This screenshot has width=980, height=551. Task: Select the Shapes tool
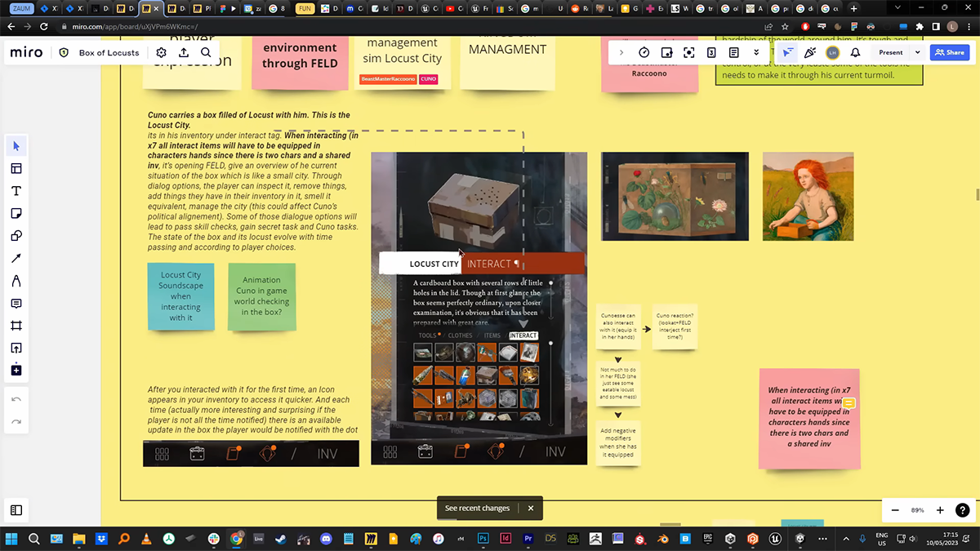pyautogui.click(x=16, y=236)
